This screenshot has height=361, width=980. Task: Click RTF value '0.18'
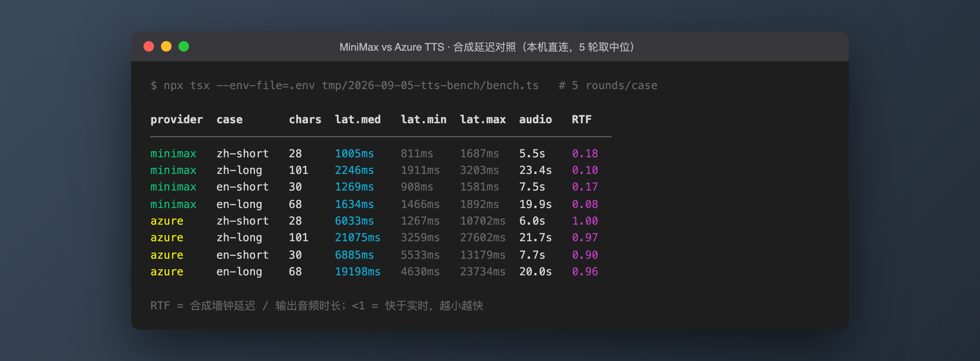[585, 153]
